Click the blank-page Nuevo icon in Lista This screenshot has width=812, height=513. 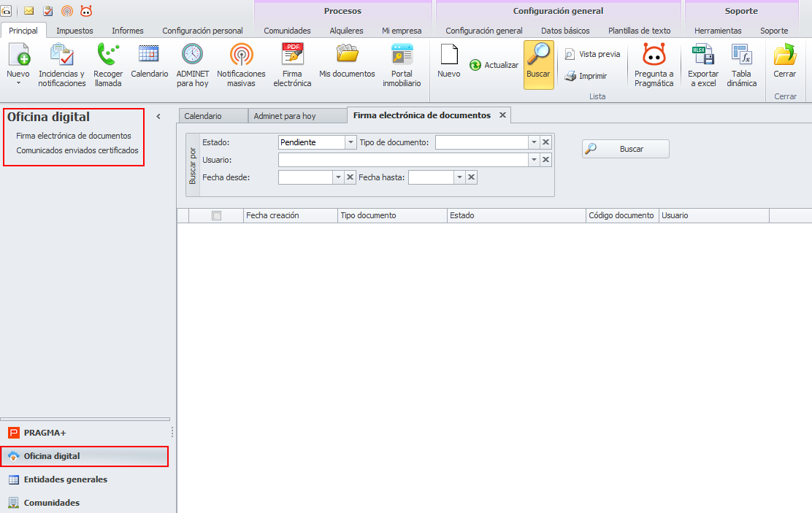[x=449, y=55]
